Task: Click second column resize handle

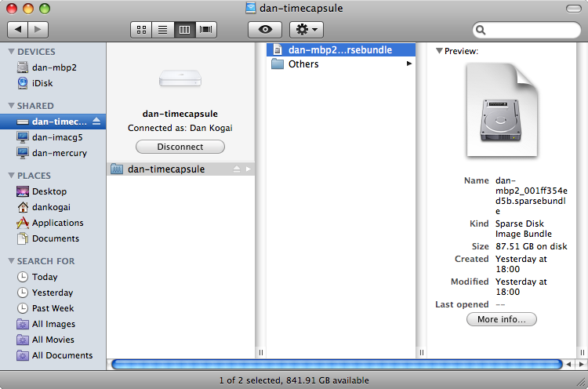Action: [x=422, y=352]
